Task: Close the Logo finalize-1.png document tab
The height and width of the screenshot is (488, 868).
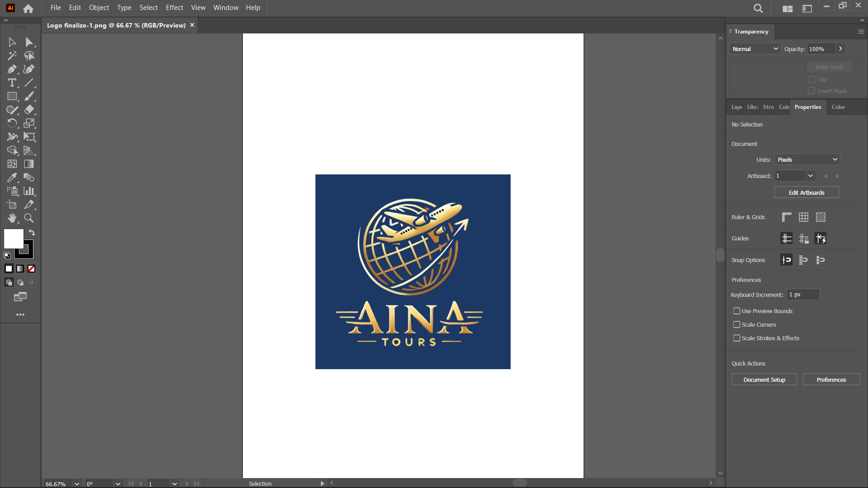Action: click(192, 25)
